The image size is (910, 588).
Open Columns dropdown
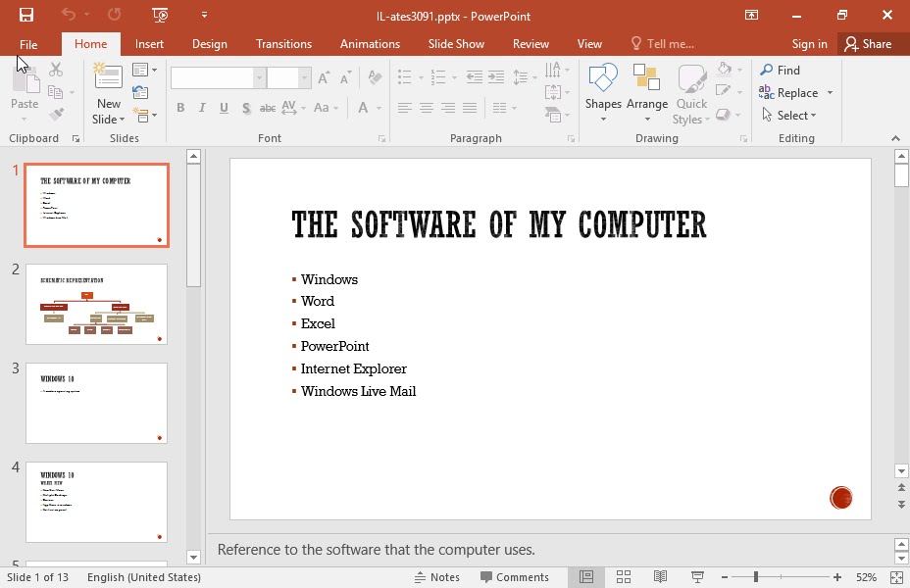[504, 108]
